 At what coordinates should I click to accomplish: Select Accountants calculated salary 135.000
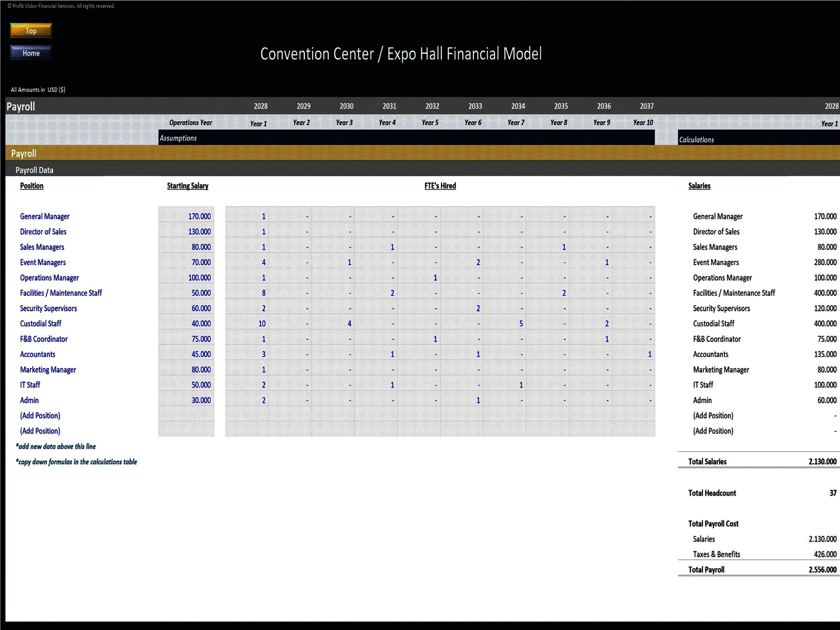coord(825,354)
